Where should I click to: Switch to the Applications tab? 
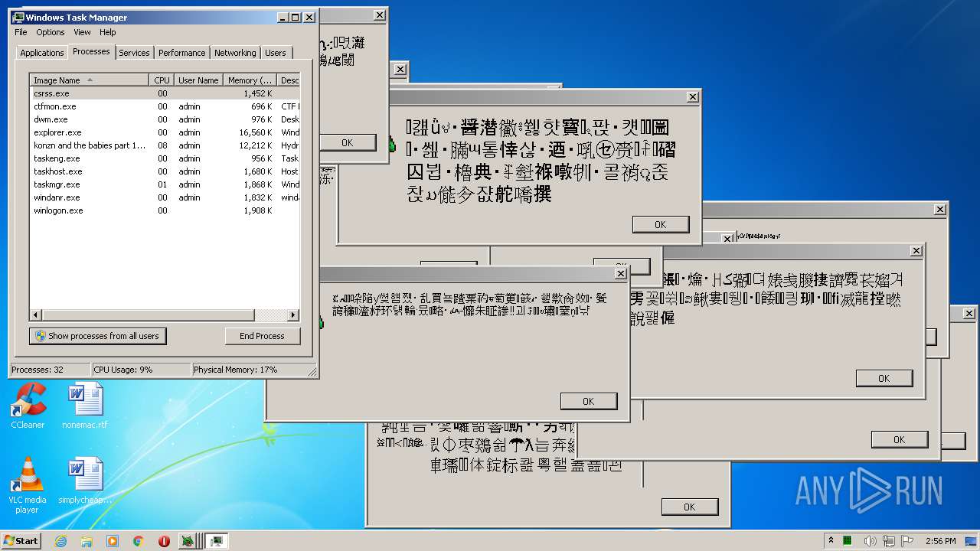(x=41, y=53)
